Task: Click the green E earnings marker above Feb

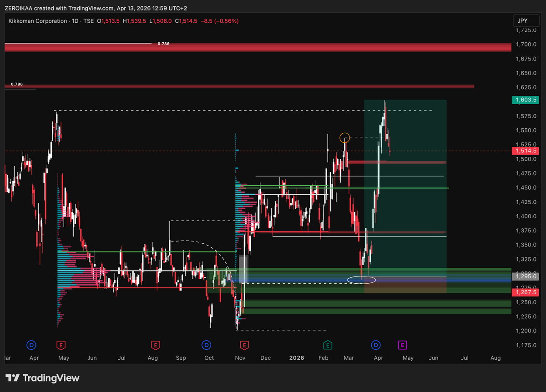Action: [x=327, y=345]
